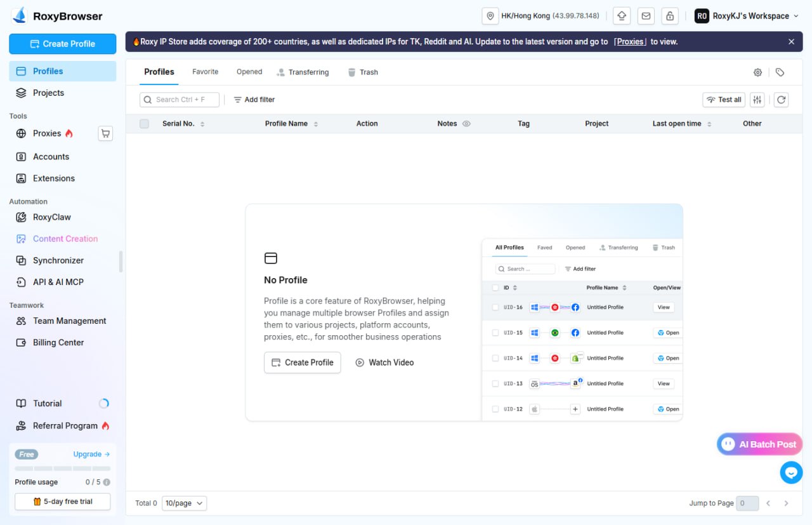Click Create Profile in the No Profile card

click(303, 362)
